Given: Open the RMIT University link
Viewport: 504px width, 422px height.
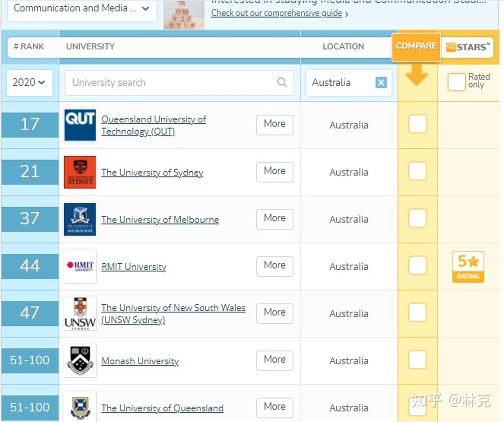Looking at the screenshot, I should point(134,267).
